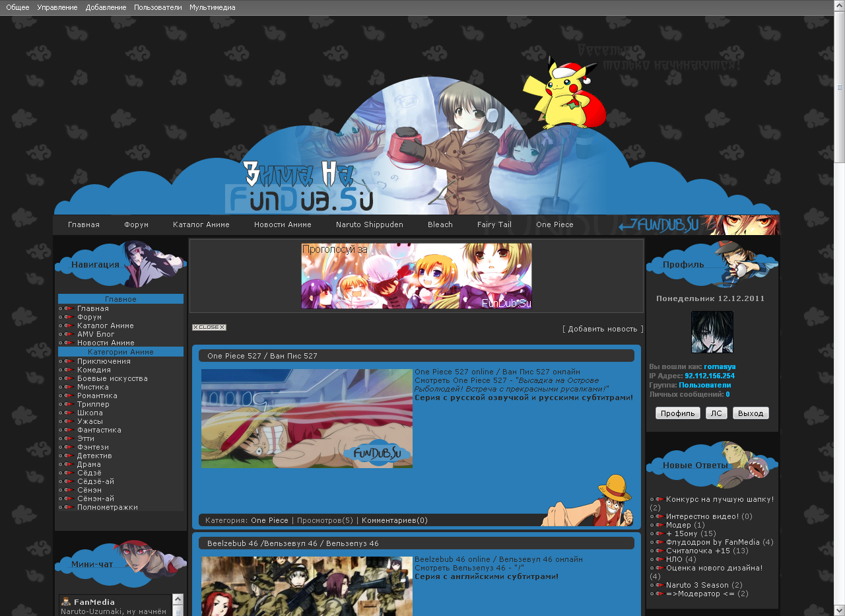Select Романтика category in sidebar

point(97,395)
